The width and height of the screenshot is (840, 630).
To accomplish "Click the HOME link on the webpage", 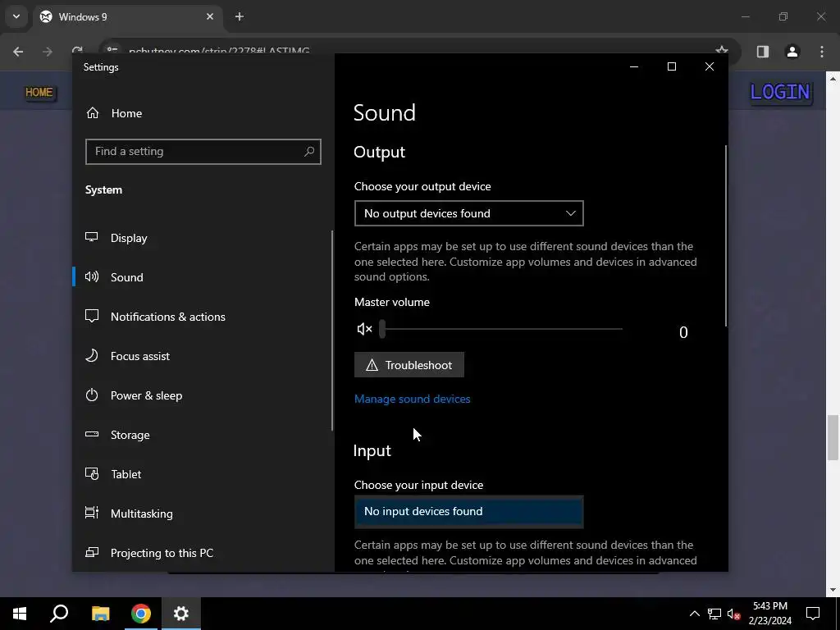I will point(39,92).
